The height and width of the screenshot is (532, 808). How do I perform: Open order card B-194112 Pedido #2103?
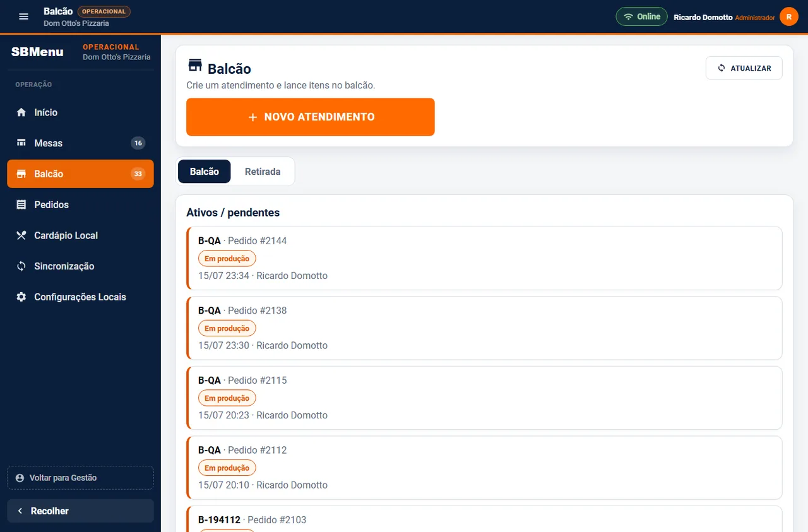click(x=484, y=519)
